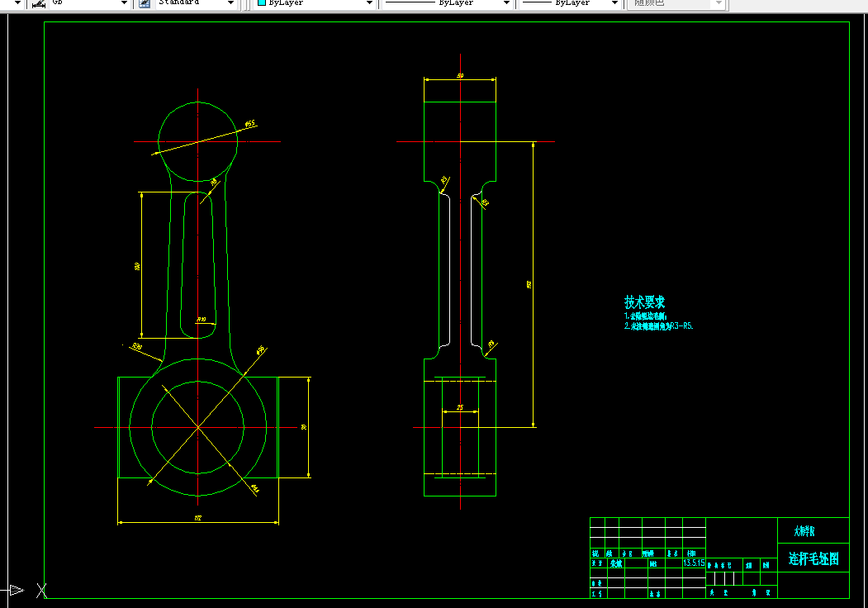This screenshot has height=608, width=868.
Task: Open the GB dimension style dropdown
Action: [124, 3]
